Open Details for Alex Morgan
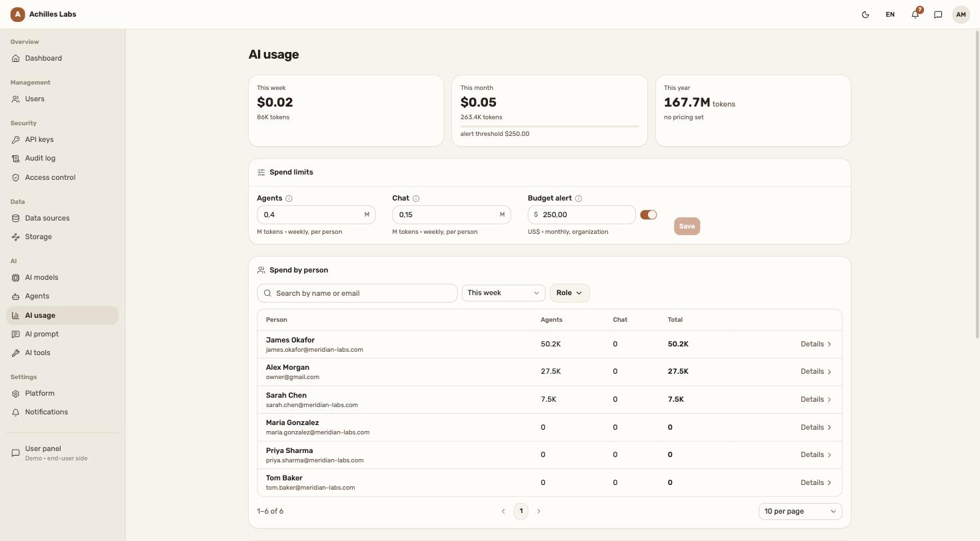 coord(816,372)
